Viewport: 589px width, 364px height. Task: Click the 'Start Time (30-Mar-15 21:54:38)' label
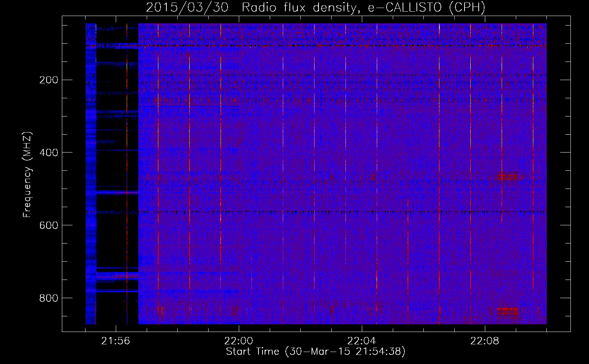[316, 352]
